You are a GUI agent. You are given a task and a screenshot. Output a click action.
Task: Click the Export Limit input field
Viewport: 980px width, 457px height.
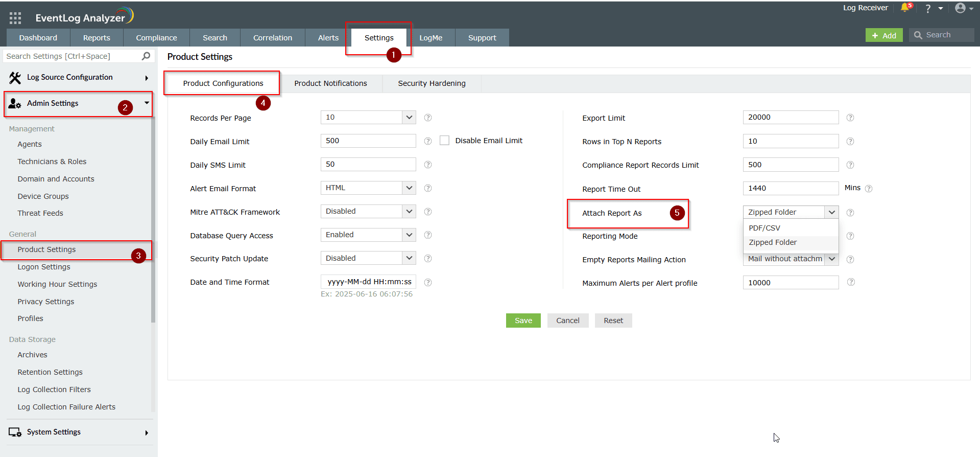coord(791,118)
